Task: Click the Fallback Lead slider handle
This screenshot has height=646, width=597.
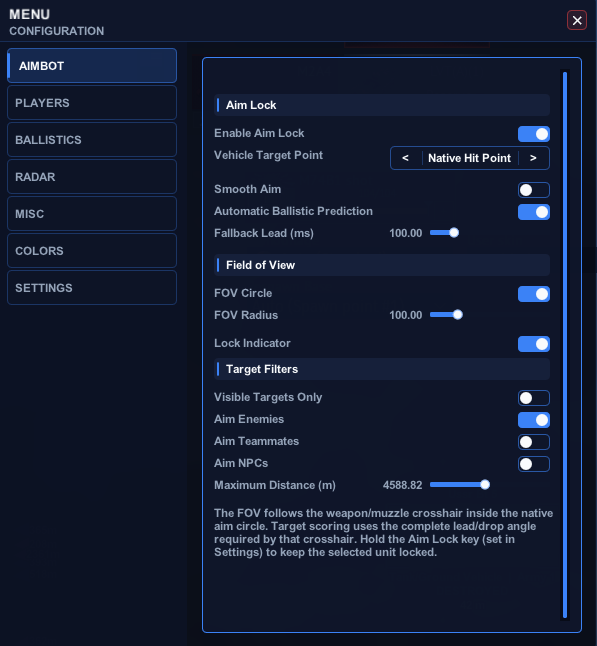Action: click(x=454, y=233)
